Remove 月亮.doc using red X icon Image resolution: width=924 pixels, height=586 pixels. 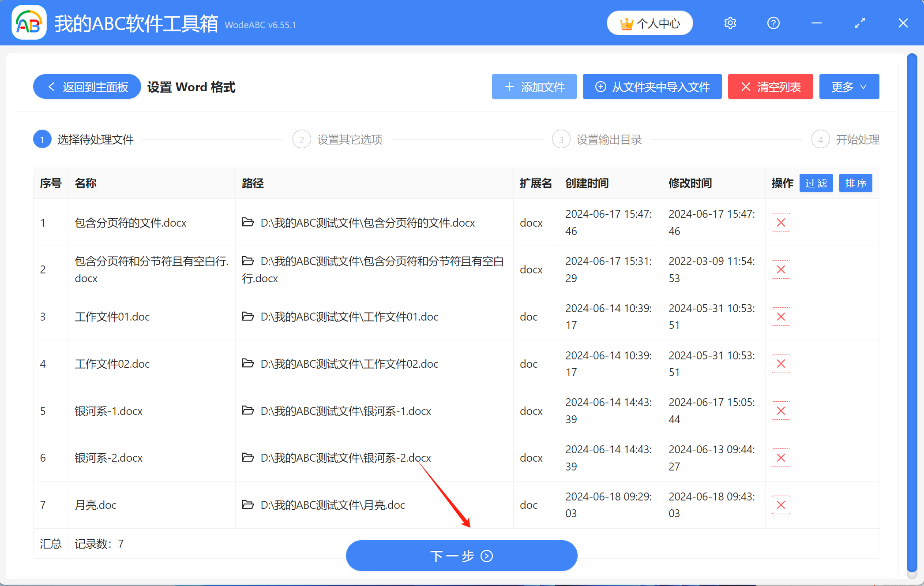point(781,505)
